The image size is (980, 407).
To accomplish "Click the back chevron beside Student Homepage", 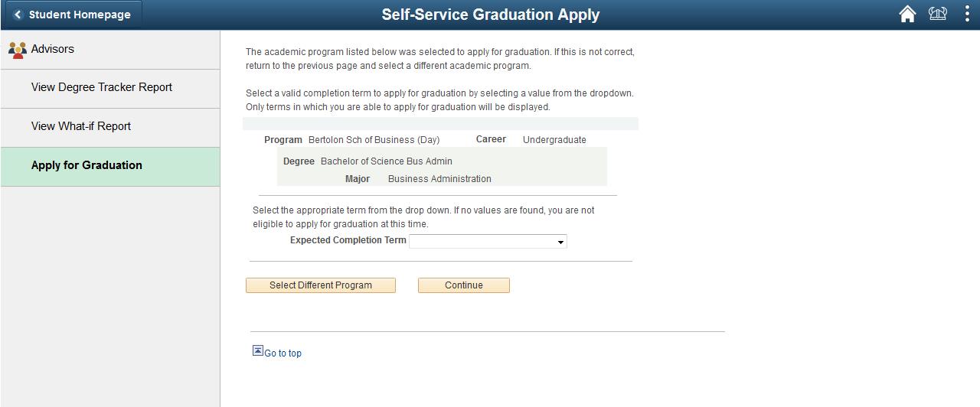I will tap(18, 15).
